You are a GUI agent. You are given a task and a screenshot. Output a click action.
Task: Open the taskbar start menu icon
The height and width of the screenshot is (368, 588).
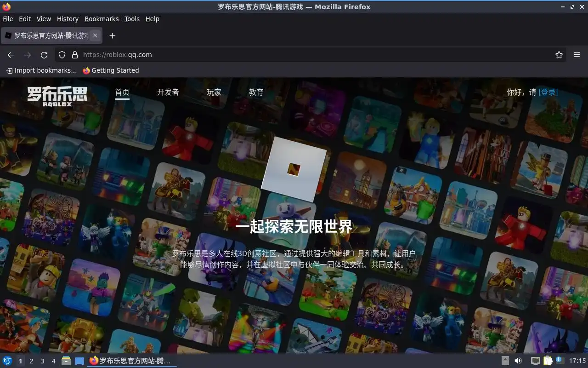tap(7, 361)
